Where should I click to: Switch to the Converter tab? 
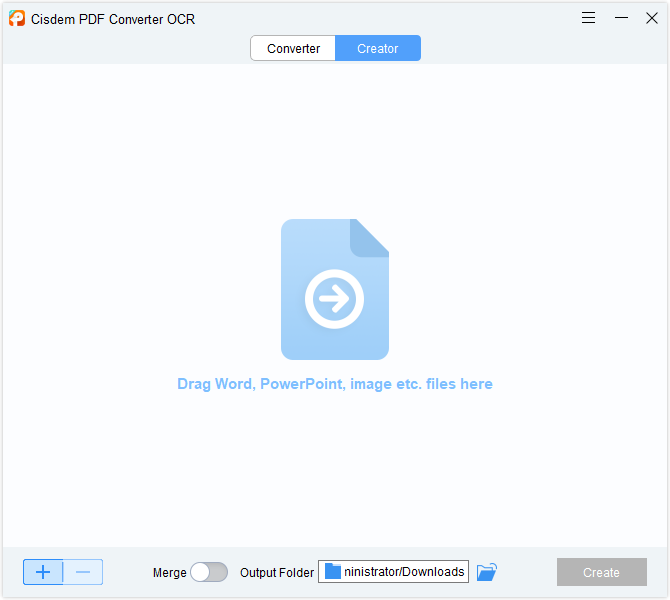coord(293,48)
